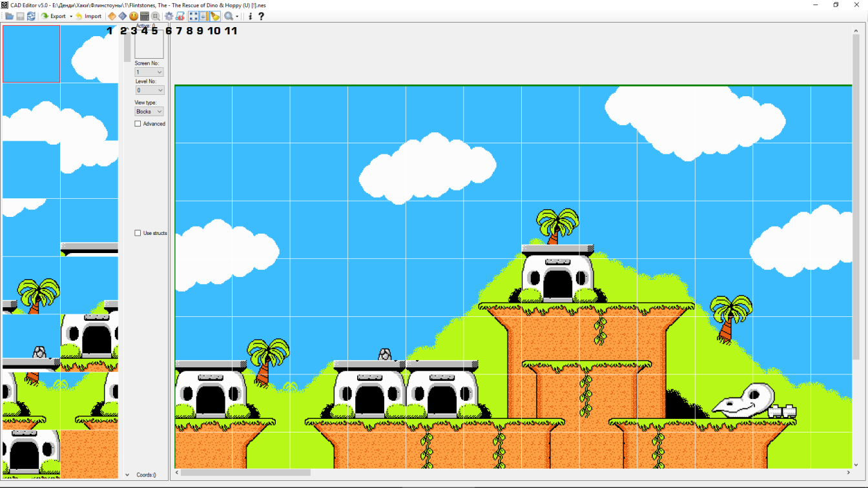Click the block palette scrollbar thumb
This screenshot has width=868, height=488.
point(127,46)
